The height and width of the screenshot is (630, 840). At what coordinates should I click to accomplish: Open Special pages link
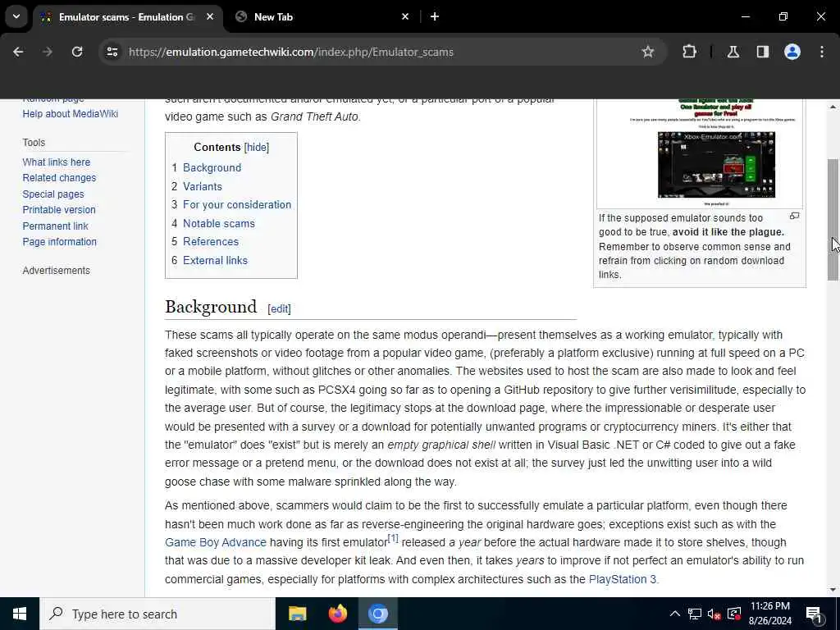53,194
